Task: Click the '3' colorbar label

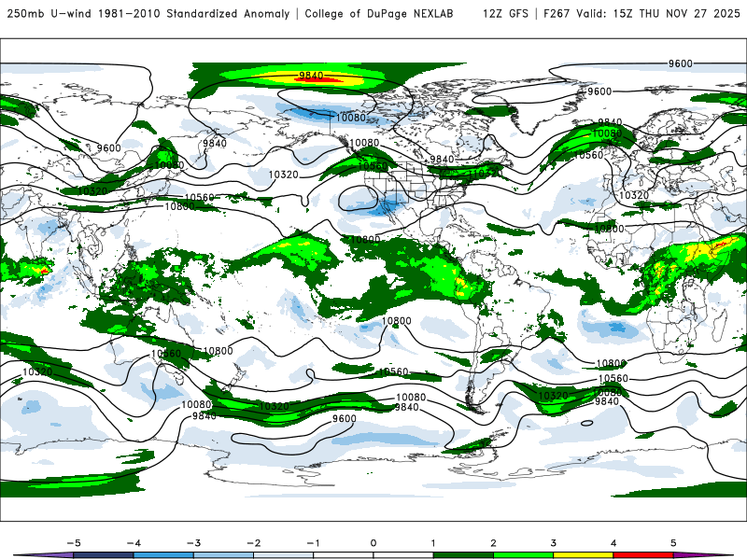Action: click(x=554, y=543)
